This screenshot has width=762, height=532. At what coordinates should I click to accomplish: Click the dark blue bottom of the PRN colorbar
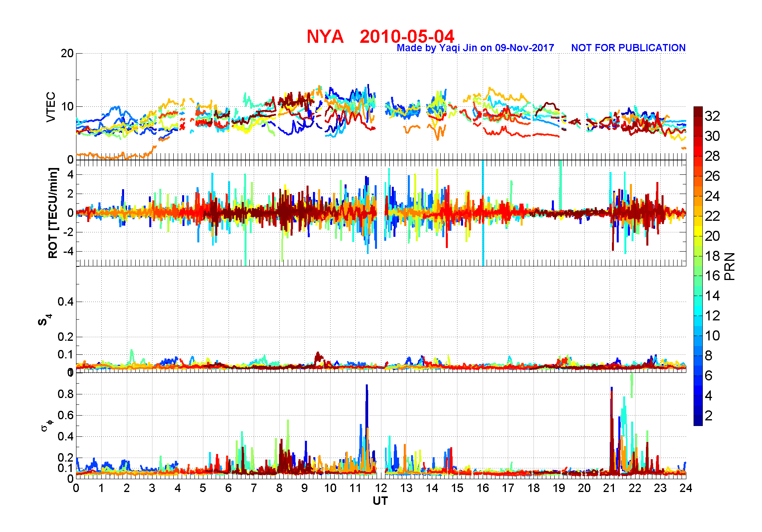pos(698,421)
